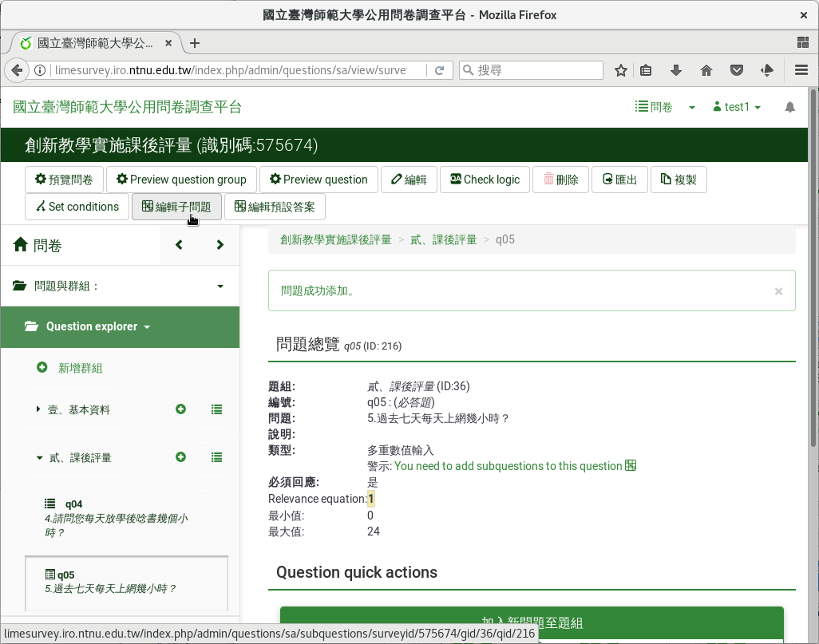This screenshot has height=644, width=819.
Task: Open Set conditions for this question
Action: point(77,207)
